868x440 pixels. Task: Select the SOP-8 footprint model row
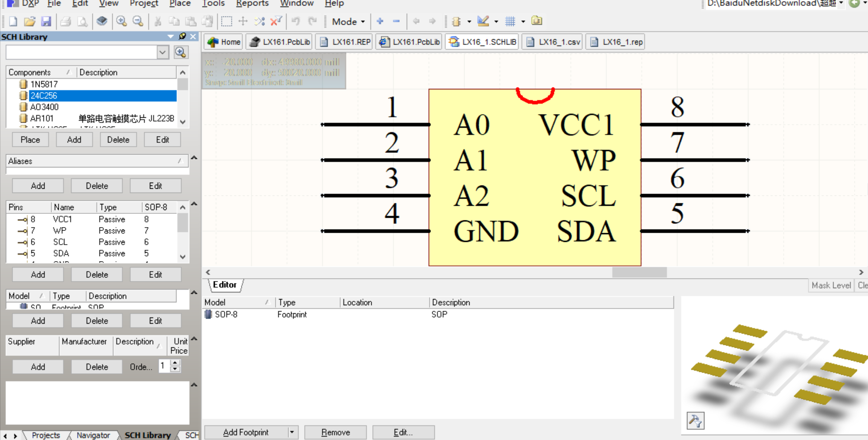pos(438,314)
